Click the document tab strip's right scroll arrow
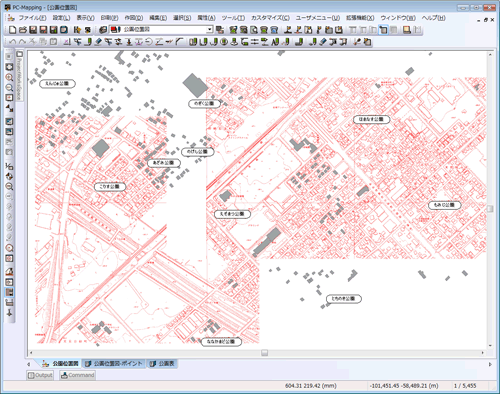Image resolution: width=500 pixels, height=394 pixels. [490, 364]
